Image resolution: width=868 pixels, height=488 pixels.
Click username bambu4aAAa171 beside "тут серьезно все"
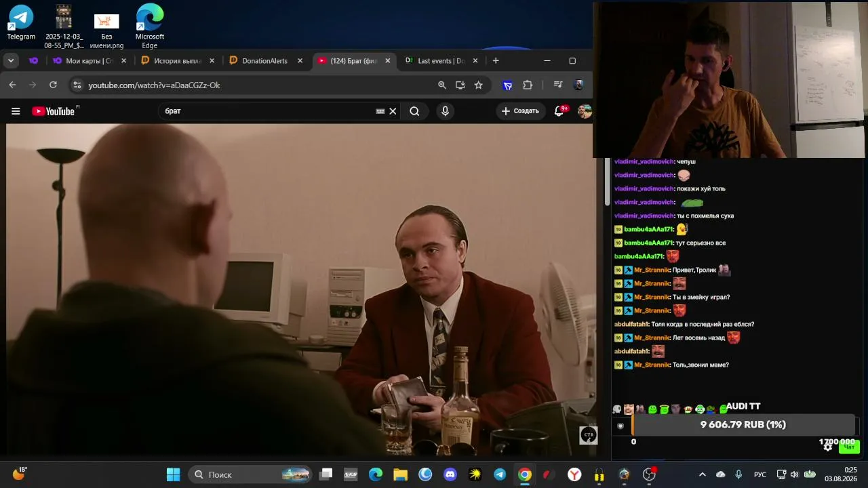click(x=648, y=243)
